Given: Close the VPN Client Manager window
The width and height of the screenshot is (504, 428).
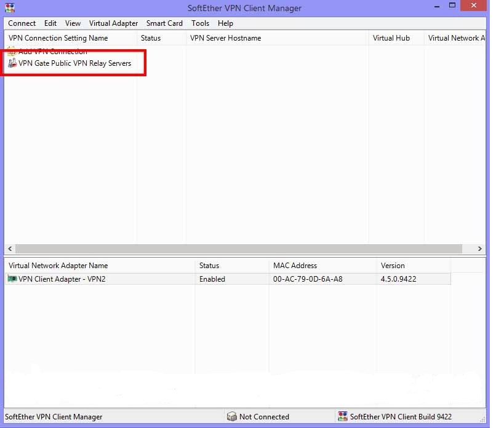Looking at the screenshot, I should pos(473,6).
